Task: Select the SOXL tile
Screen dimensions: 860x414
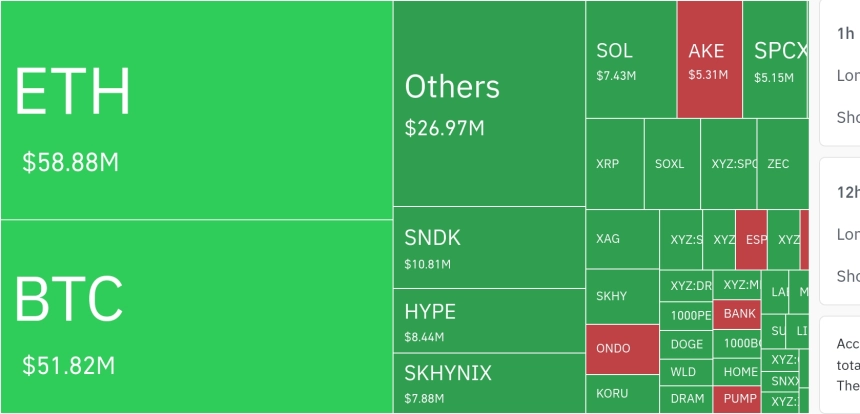Action: [672, 164]
